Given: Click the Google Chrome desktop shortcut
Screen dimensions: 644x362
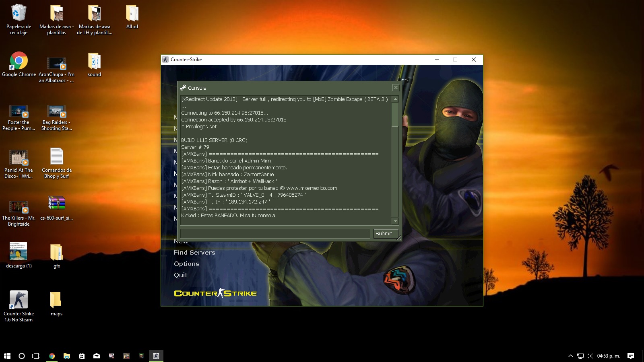Looking at the screenshot, I should pos(19,64).
